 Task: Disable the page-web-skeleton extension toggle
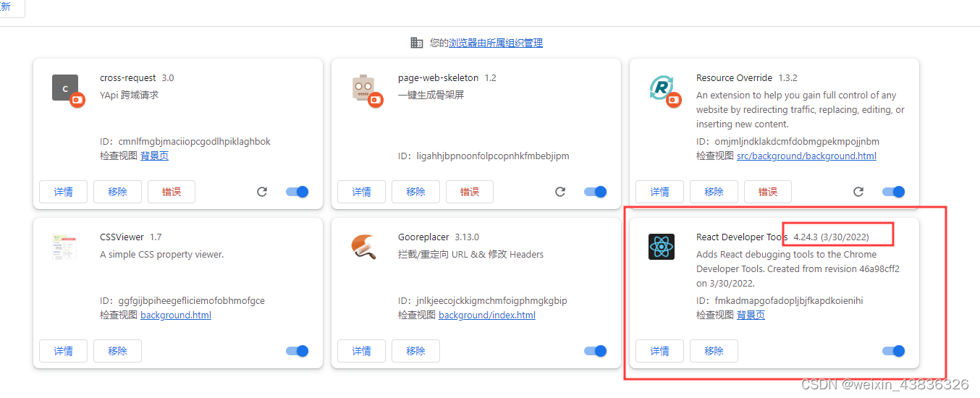pyautogui.click(x=596, y=192)
